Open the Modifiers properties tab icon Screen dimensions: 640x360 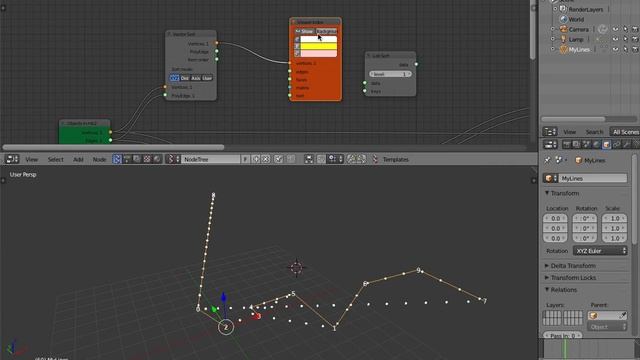(627, 144)
